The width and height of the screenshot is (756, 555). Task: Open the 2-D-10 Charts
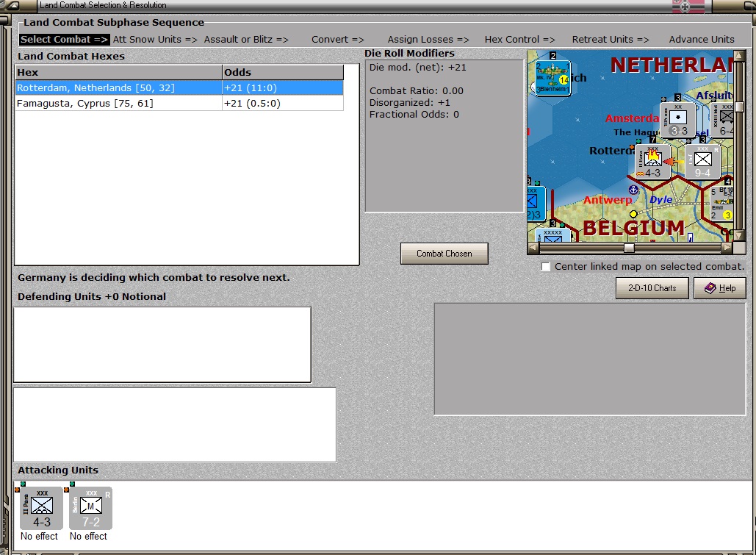(652, 288)
